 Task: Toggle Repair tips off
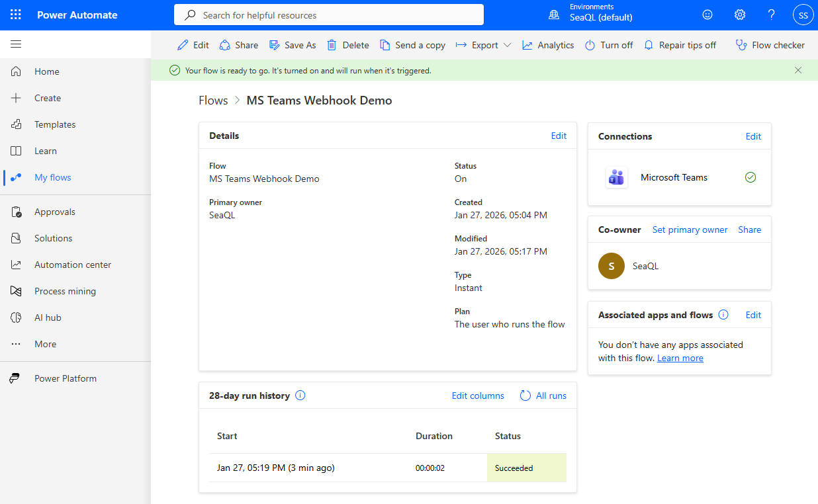[680, 45]
